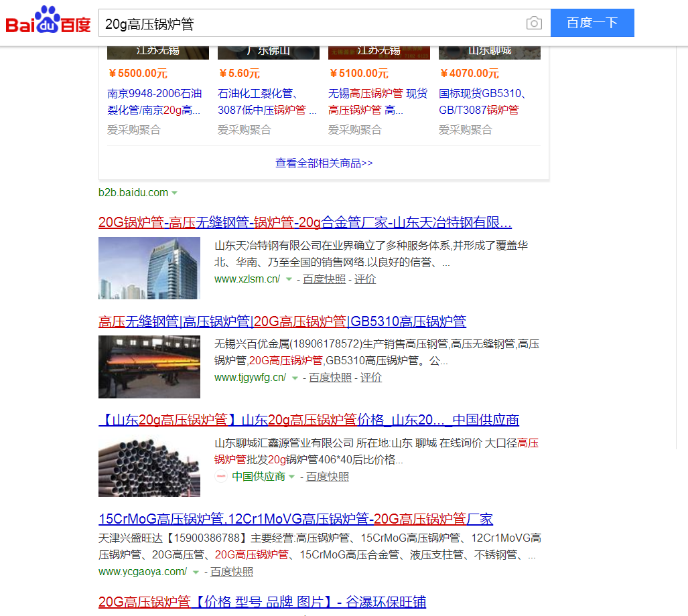Expand dropdown arrow next to www.tjgywfg.cn/

coord(295,378)
